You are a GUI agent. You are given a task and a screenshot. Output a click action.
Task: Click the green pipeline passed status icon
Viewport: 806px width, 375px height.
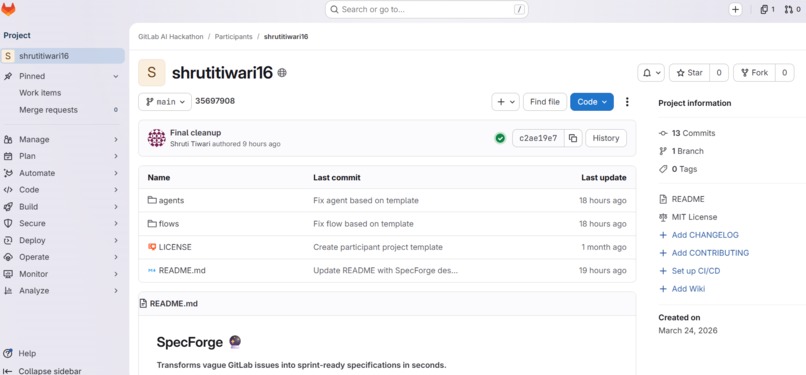click(500, 138)
